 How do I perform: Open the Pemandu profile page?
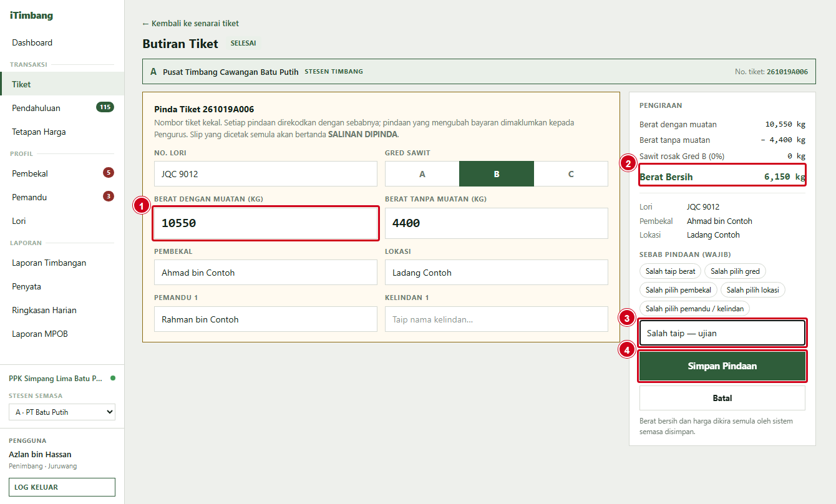point(62,197)
